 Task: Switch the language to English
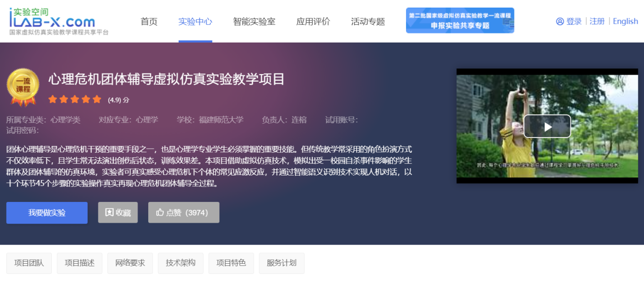tap(625, 21)
